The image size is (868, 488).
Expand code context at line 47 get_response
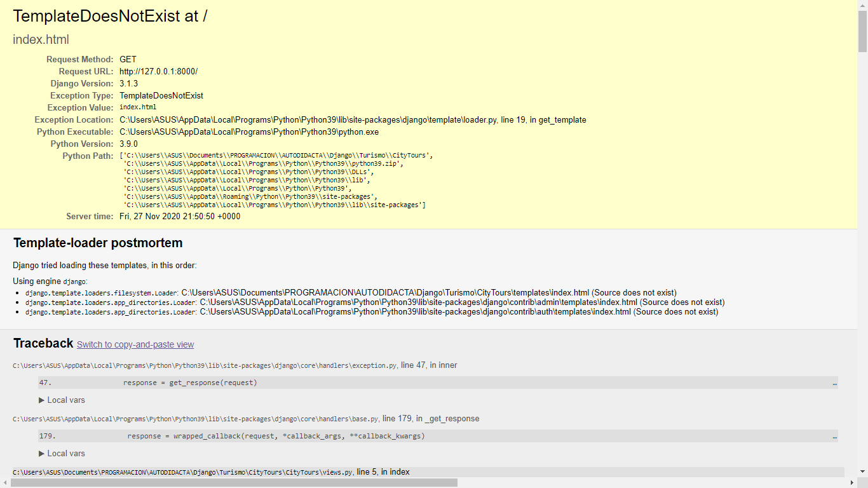click(x=438, y=383)
